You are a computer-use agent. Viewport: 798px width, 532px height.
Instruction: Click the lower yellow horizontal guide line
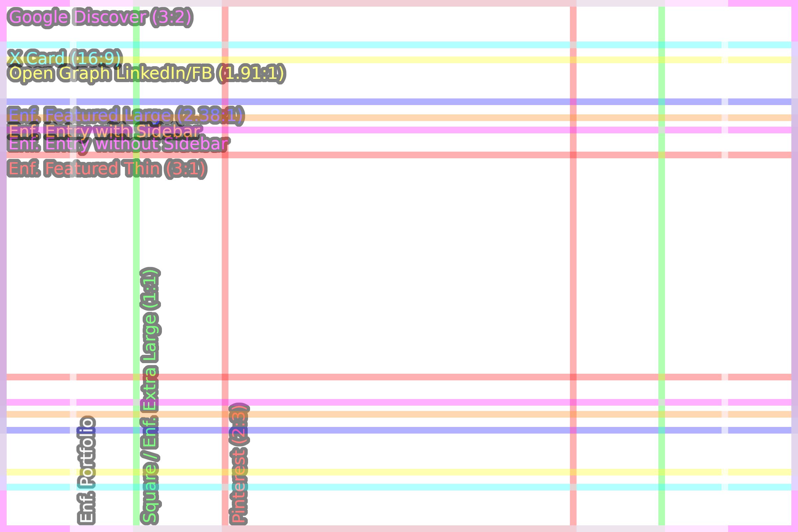click(407, 472)
